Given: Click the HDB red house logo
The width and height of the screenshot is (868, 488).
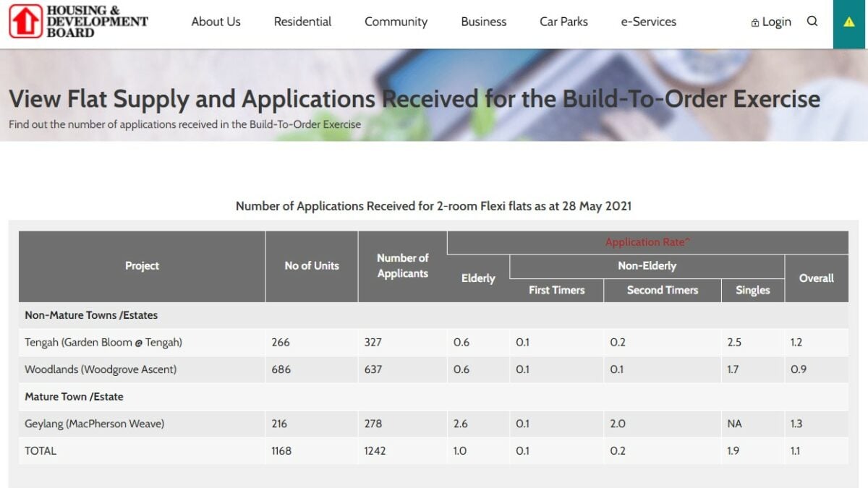Looking at the screenshot, I should 25,21.
